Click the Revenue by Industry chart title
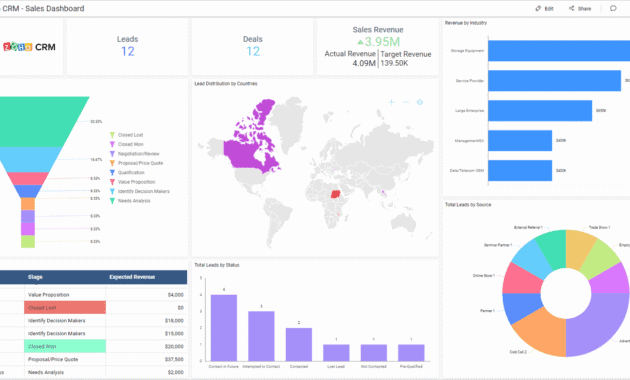The image size is (630, 380). (x=466, y=23)
